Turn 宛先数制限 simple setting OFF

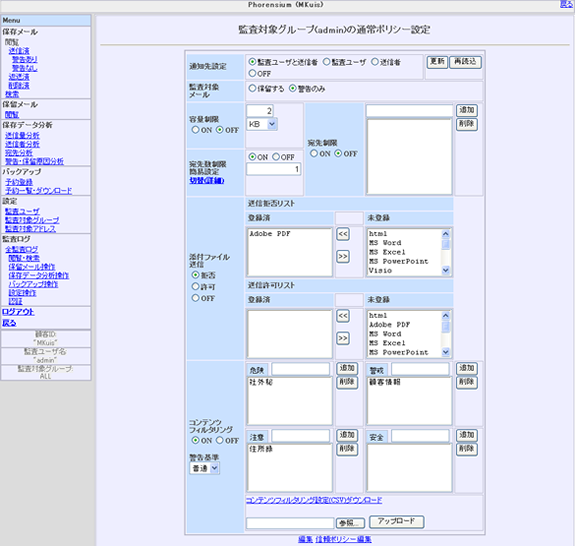coord(276,157)
